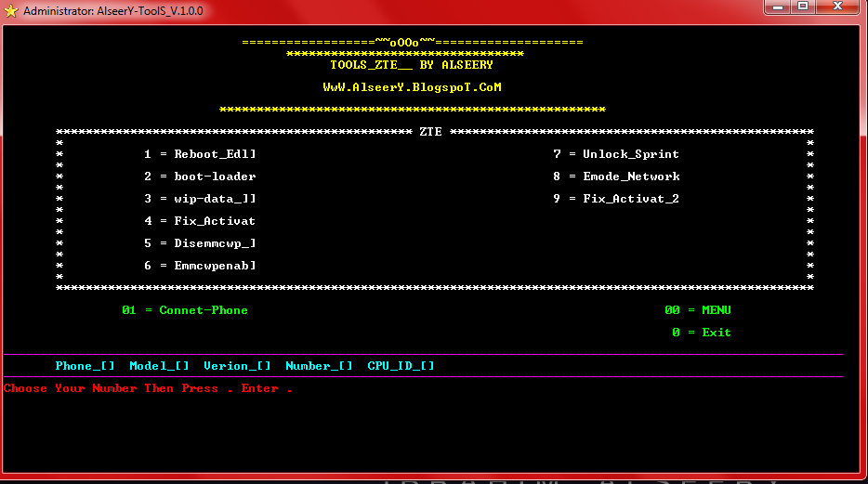Click the WwW.AlseerY.BlogspoT.CoM address
868x484 pixels.
point(412,87)
